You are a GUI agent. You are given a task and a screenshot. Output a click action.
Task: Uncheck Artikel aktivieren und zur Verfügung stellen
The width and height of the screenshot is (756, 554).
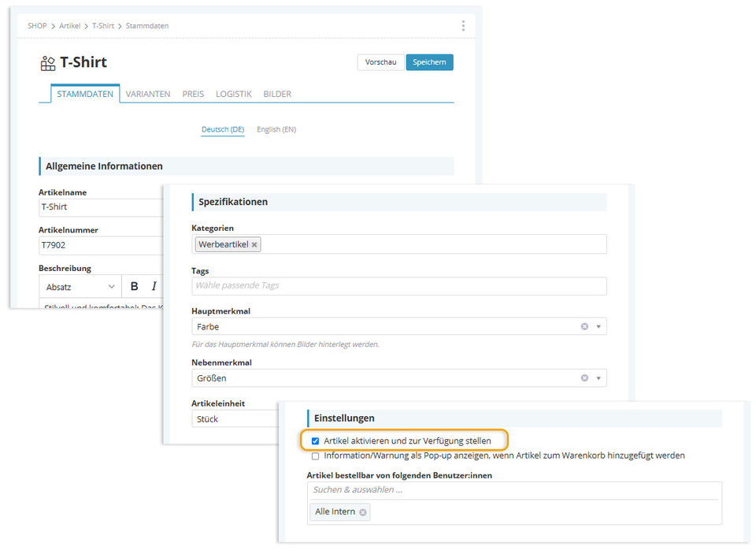pos(315,441)
